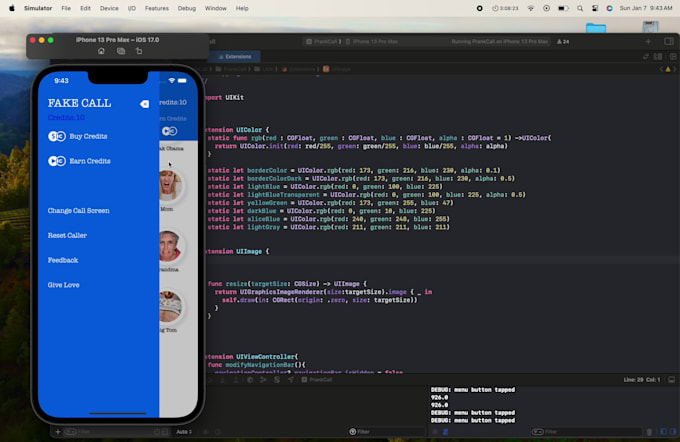Open the blue folder on desktop
Image resolution: width=680 pixels, height=442 pixels.
pos(596,28)
